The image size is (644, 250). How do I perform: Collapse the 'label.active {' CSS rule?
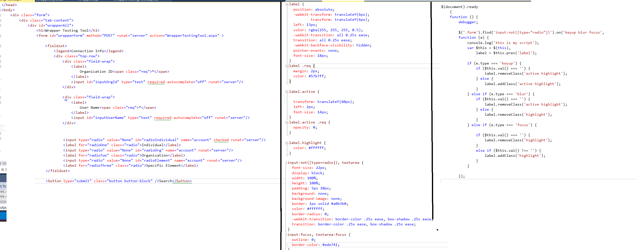pos(287,92)
